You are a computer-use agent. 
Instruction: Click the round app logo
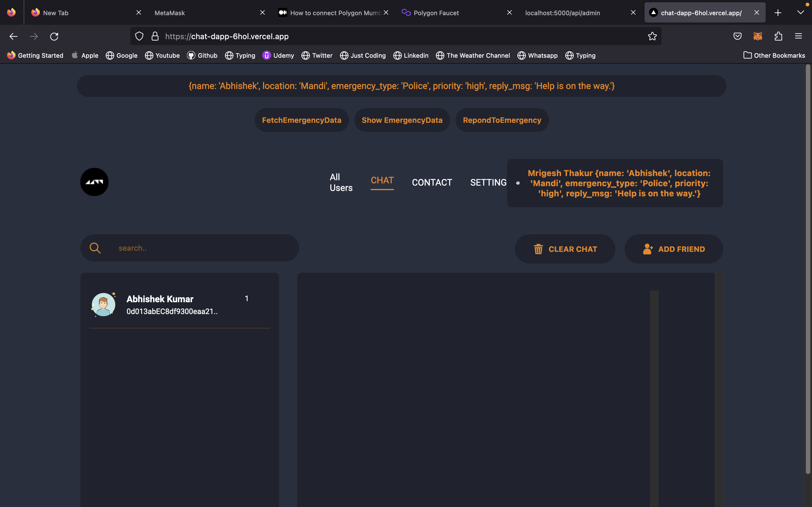pyautogui.click(x=94, y=182)
